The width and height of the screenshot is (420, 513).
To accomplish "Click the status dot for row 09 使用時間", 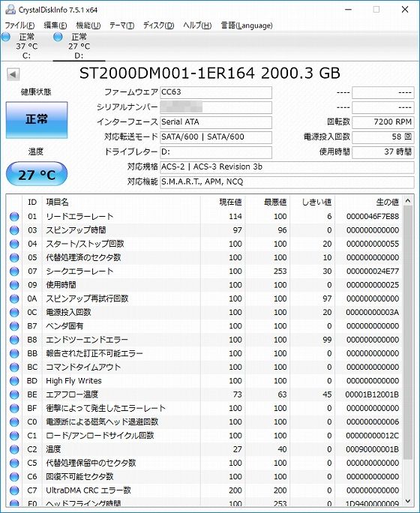I will pos(14,285).
